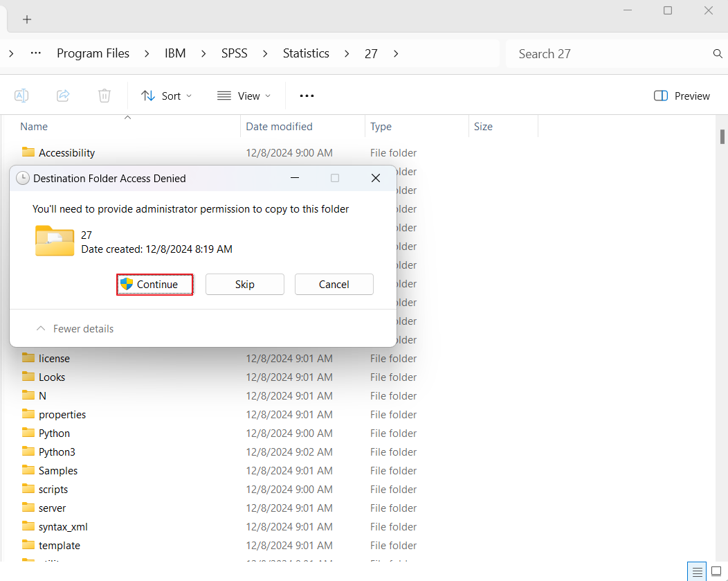Click the search magnifier icon
Screen dimensions: 728x581
(718, 54)
